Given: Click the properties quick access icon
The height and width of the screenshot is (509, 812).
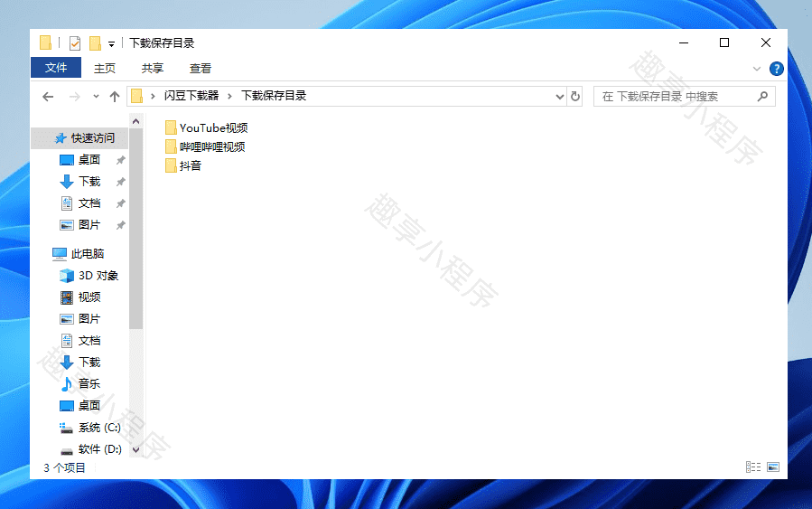Looking at the screenshot, I should coord(75,43).
